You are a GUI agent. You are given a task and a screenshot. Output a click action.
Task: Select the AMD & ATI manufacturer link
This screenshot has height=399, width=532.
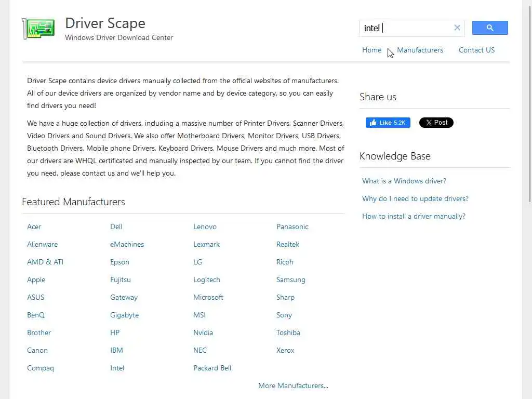click(x=45, y=262)
